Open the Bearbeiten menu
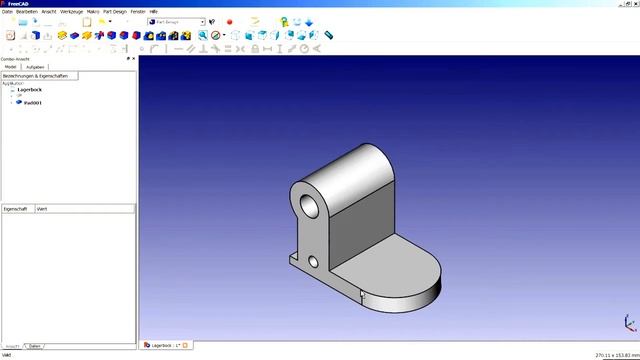640x360 pixels. point(27,12)
